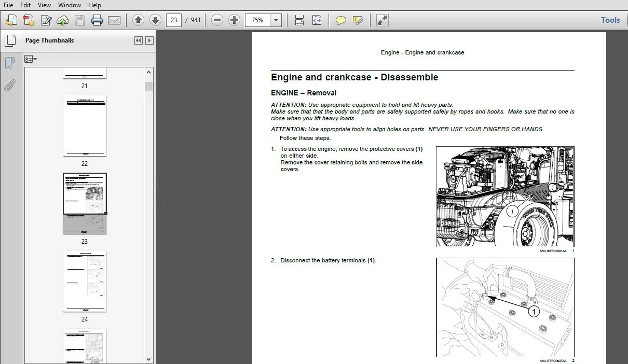
Task: Click the Sign document pen icon
Action: [46, 20]
